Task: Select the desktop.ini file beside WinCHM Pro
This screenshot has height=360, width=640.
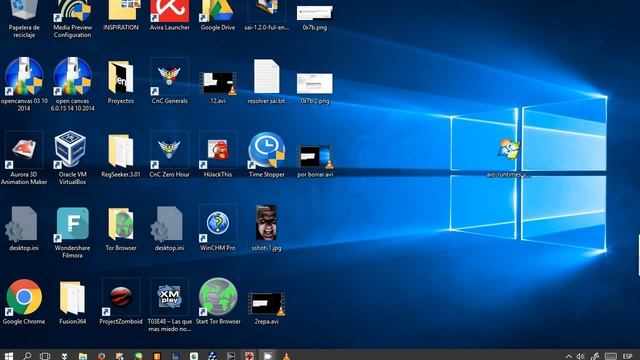Action: [169, 229]
